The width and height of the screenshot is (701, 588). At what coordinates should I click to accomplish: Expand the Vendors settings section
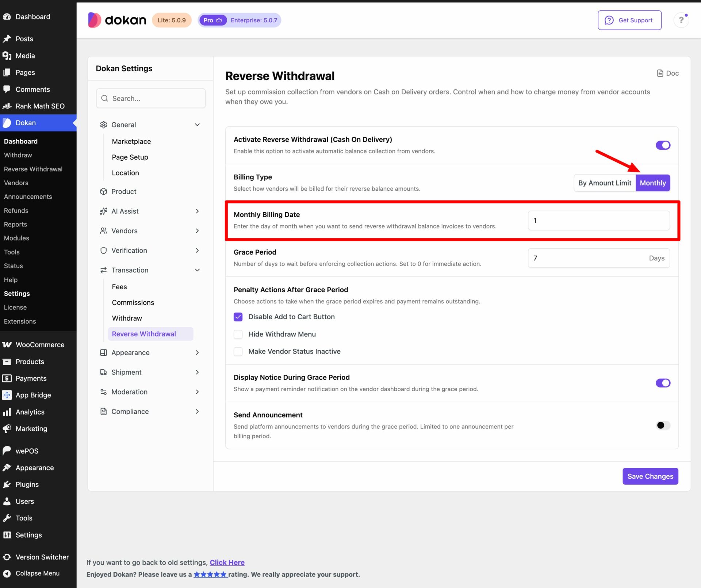point(198,231)
